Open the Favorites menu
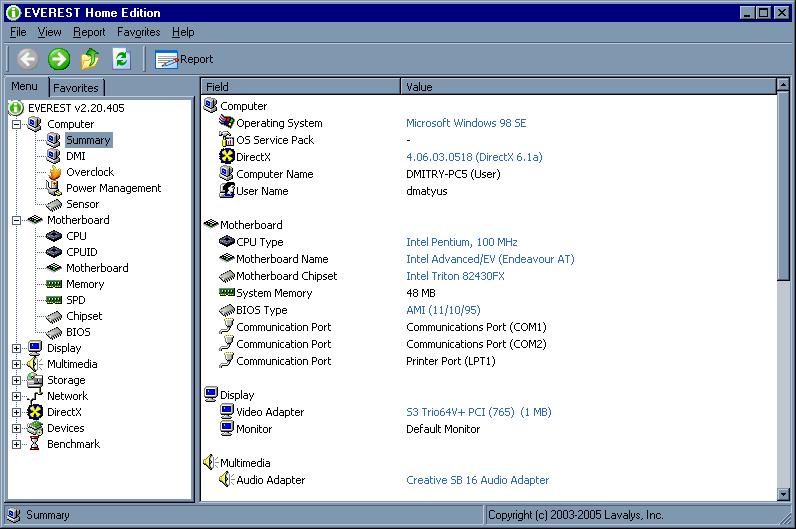The height and width of the screenshot is (529, 796). [x=138, y=32]
